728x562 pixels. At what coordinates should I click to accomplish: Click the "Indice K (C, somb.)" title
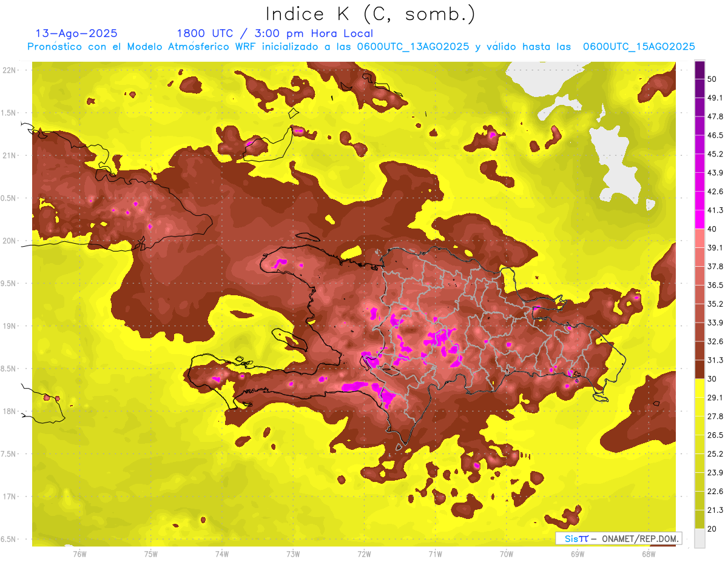pos(370,14)
